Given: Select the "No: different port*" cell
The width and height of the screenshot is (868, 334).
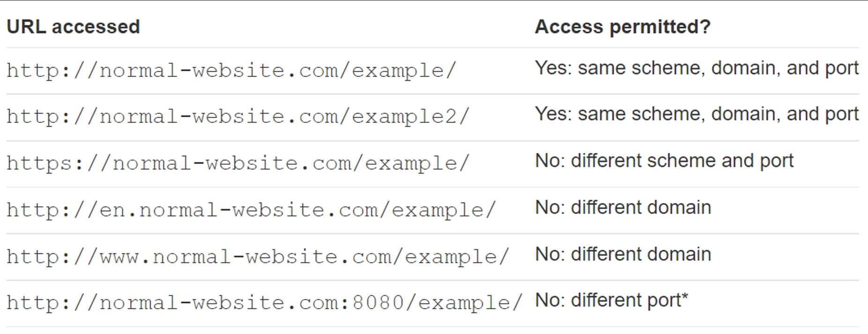Looking at the screenshot, I should 611,300.
